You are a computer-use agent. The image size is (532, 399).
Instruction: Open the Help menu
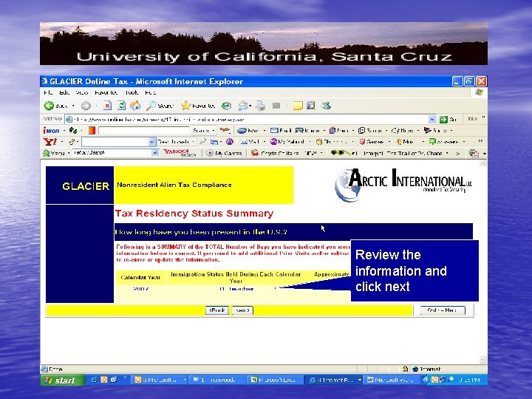150,92
